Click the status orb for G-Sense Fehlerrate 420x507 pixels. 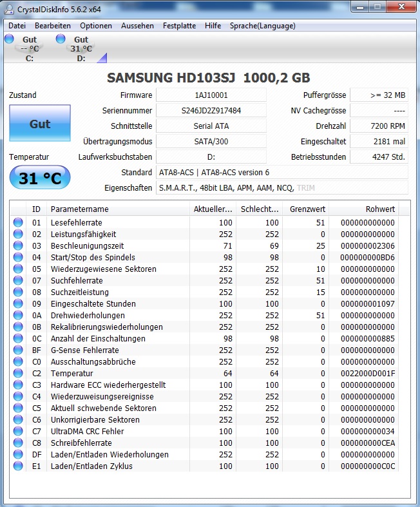18,350
